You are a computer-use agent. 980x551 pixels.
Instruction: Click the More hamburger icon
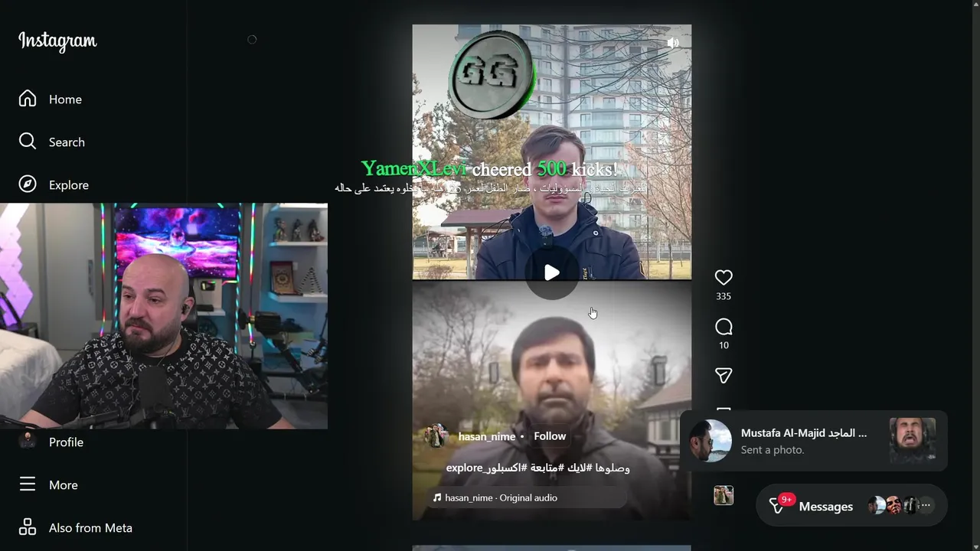pos(28,484)
